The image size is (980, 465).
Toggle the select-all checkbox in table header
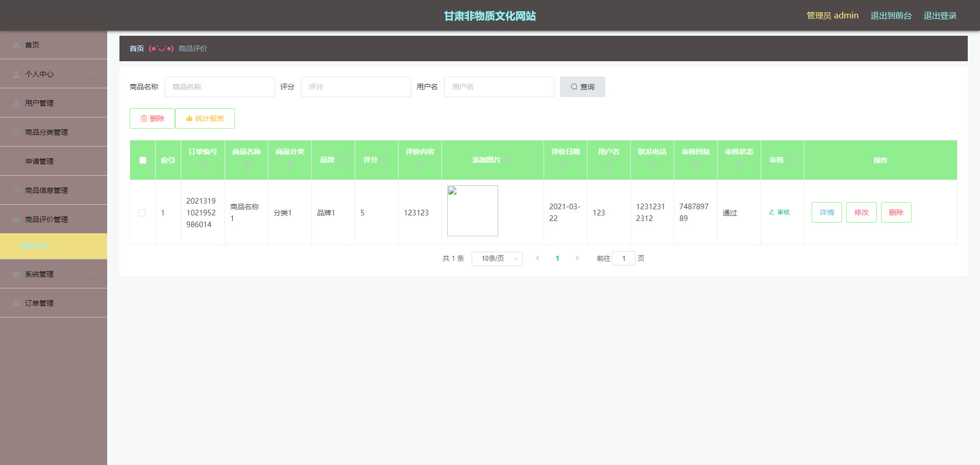(143, 160)
